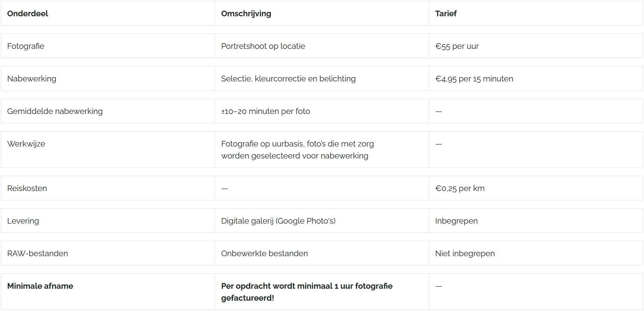Viewport: 644px width, 311px height.
Task: Select the Werkwijze row label
Action: tap(26, 144)
